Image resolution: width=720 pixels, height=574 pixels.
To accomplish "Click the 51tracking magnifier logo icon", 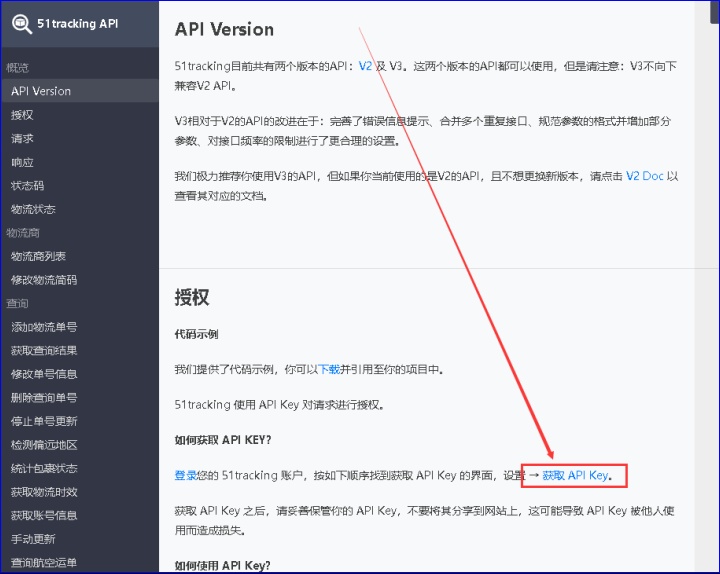I will click(x=22, y=23).
